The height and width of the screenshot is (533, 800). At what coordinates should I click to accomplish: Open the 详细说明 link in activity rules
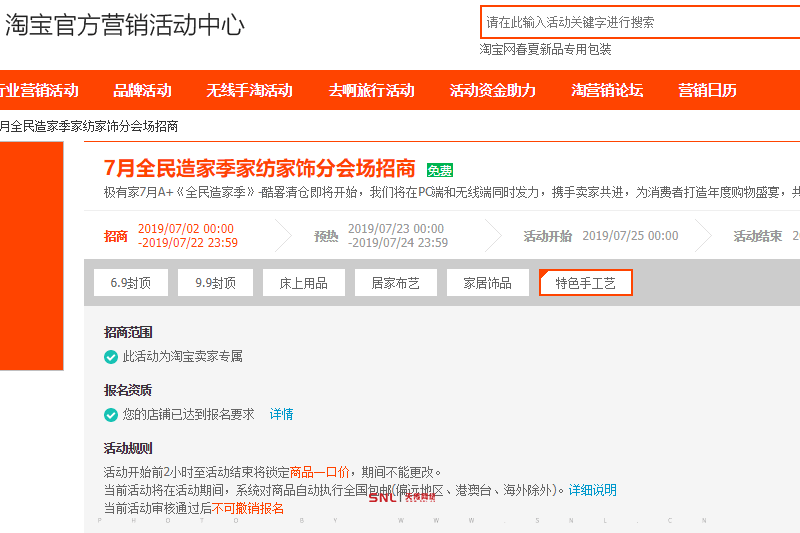pyautogui.click(x=592, y=490)
